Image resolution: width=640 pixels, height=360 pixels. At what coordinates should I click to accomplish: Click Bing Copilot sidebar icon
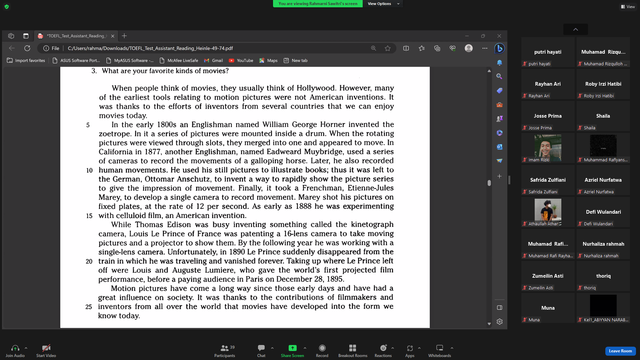coord(499,48)
